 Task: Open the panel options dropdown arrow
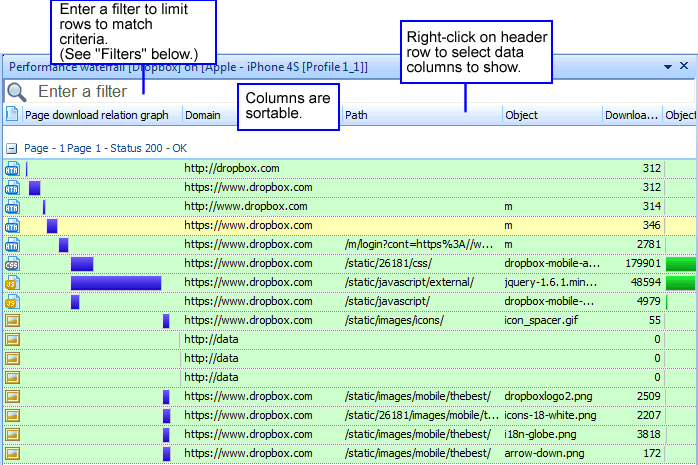[668, 67]
